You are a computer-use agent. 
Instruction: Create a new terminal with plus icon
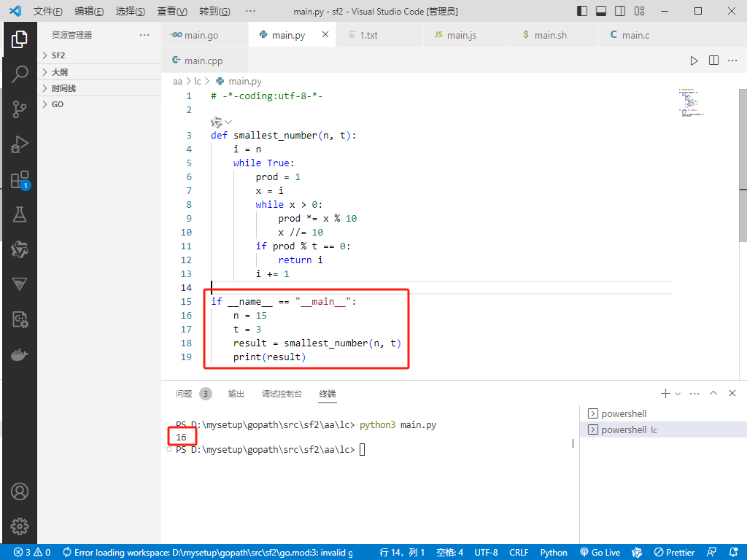pyautogui.click(x=665, y=393)
